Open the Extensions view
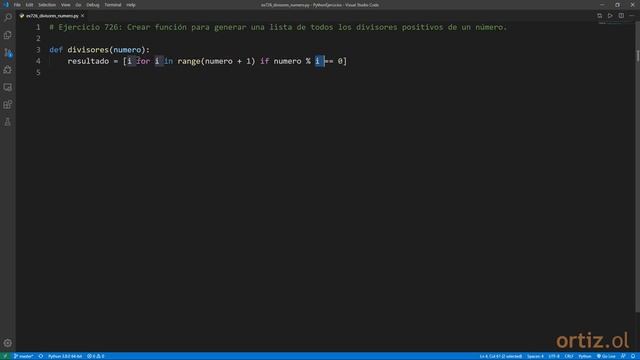Screen dimensions: 640x360 [8, 104]
